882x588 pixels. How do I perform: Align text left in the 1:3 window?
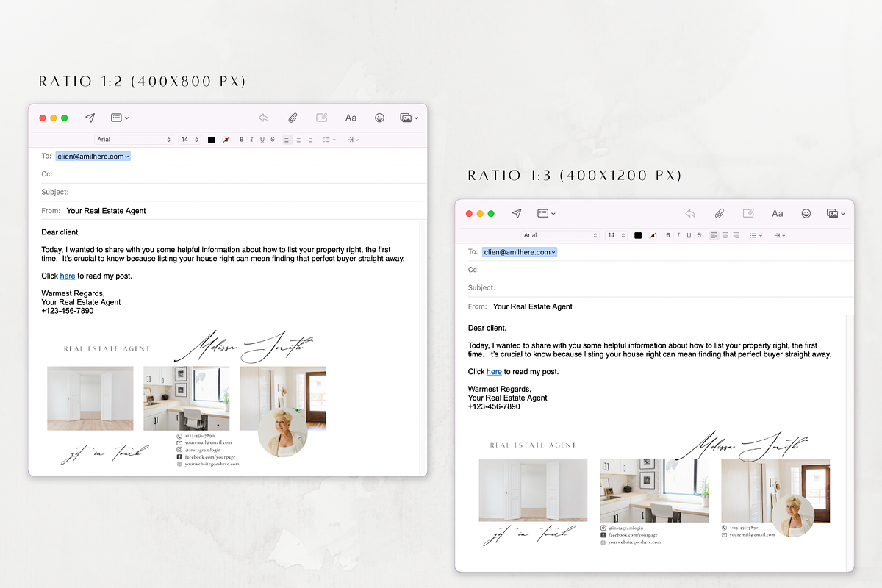[714, 235]
